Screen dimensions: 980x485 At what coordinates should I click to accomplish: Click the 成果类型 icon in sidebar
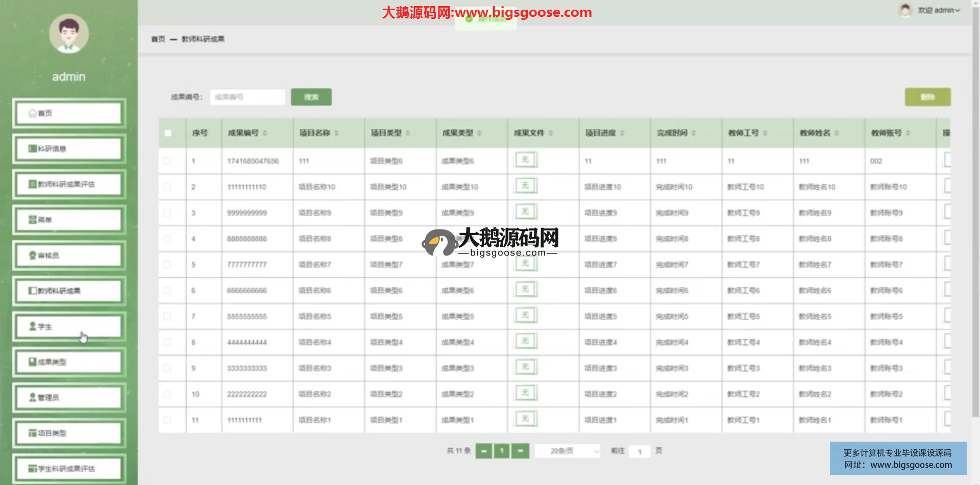[33, 362]
